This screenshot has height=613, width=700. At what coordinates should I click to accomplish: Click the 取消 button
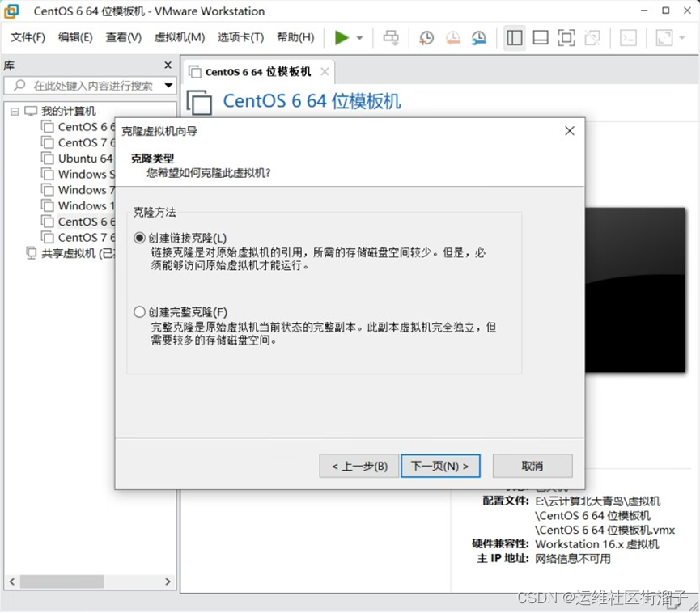click(x=532, y=466)
